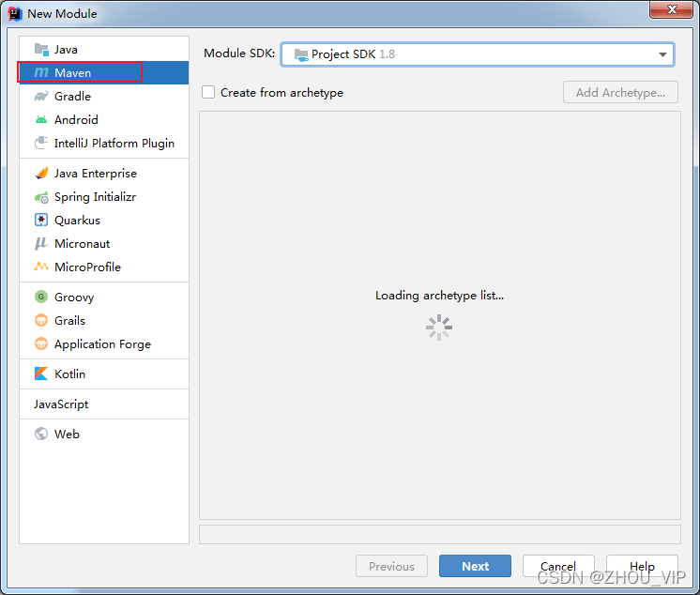Click the archetype description box below list
Image resolution: width=700 pixels, height=595 pixels.
440,534
